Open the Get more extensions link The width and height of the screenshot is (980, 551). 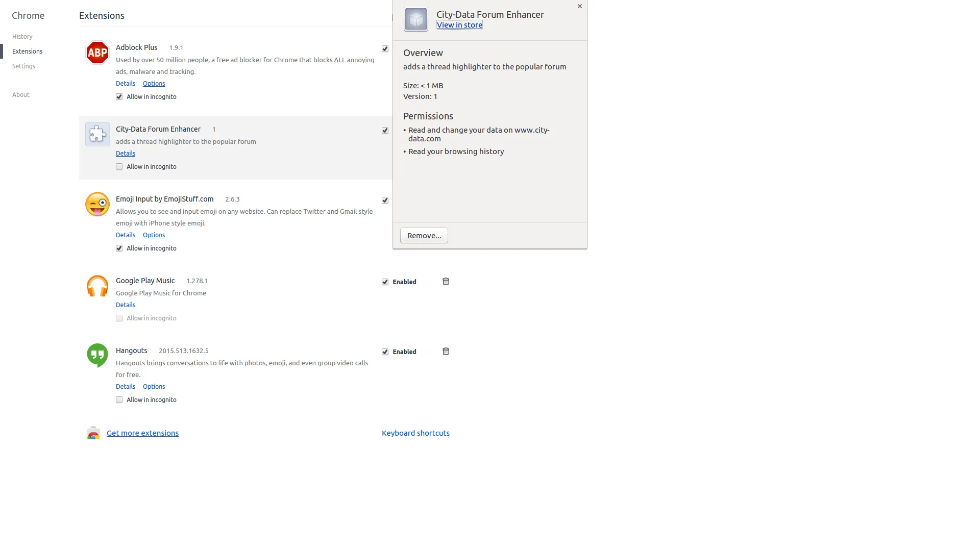coord(142,433)
